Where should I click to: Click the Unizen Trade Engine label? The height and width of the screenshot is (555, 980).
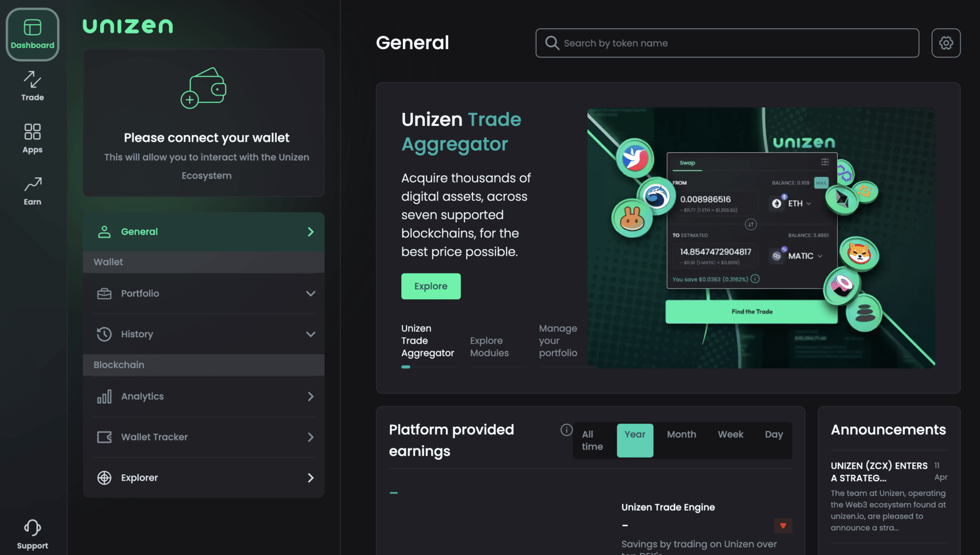668,507
